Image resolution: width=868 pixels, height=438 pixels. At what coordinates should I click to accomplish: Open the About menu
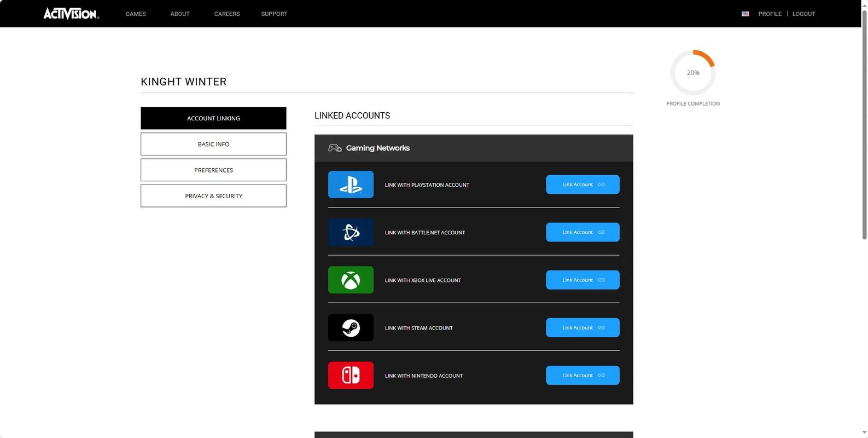point(180,14)
